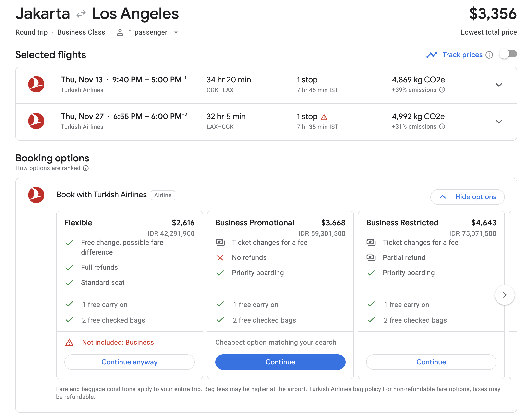Image resolution: width=532 pixels, height=416 pixels.
Task: Click Turkish Airlines logo on Nov 13 flight
Action: (36, 85)
